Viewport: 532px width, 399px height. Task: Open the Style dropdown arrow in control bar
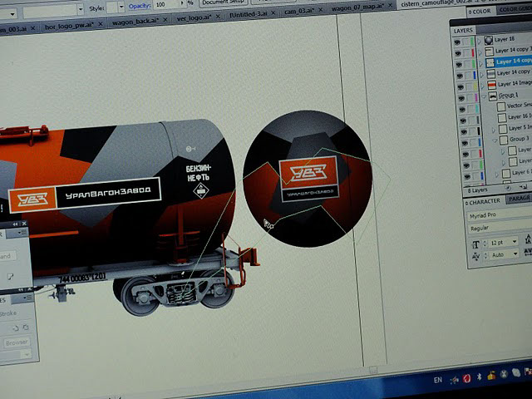pyautogui.click(x=121, y=7)
